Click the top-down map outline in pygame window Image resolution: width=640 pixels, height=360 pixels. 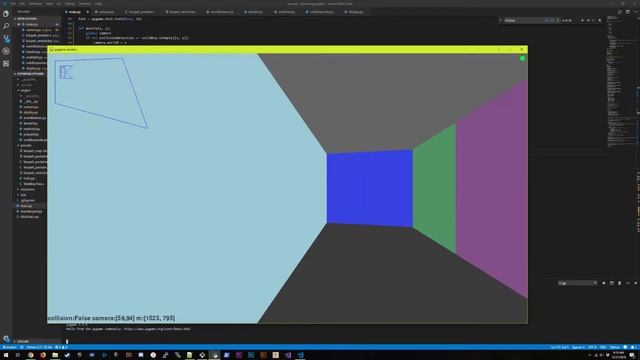101,93
